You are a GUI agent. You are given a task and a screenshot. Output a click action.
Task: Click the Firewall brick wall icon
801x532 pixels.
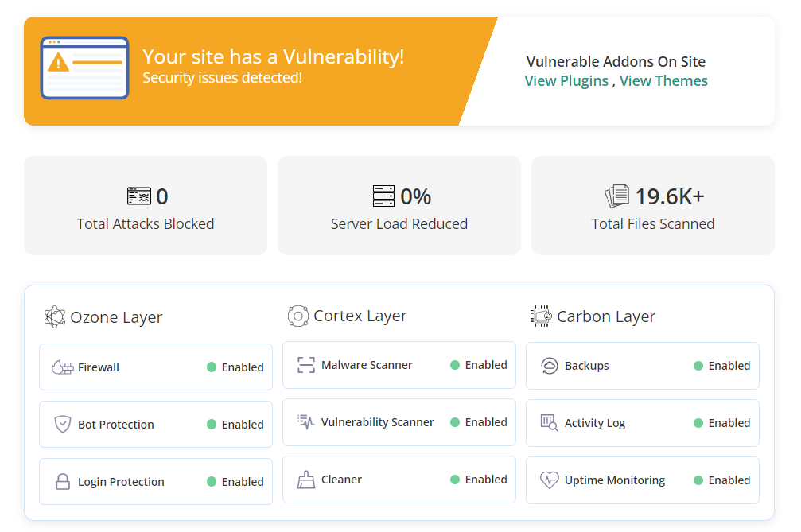pos(62,367)
